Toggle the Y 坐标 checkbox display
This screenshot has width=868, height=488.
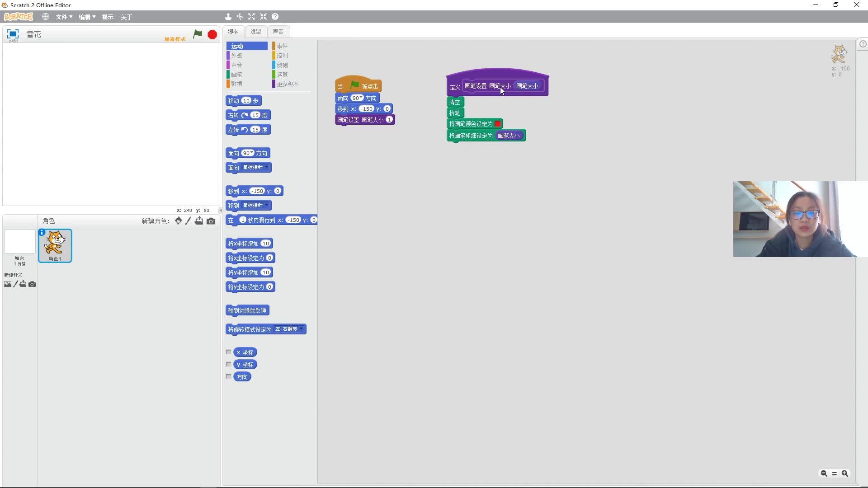[228, 365]
